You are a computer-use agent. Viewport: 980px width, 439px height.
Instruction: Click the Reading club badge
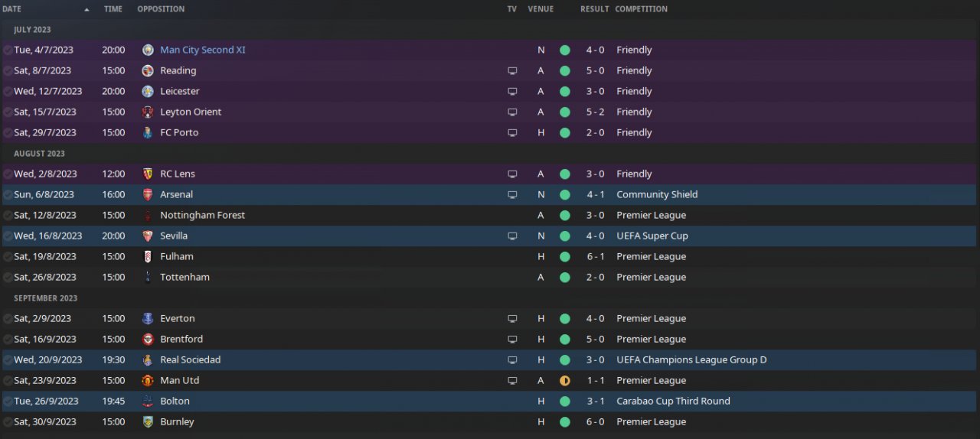[148, 71]
